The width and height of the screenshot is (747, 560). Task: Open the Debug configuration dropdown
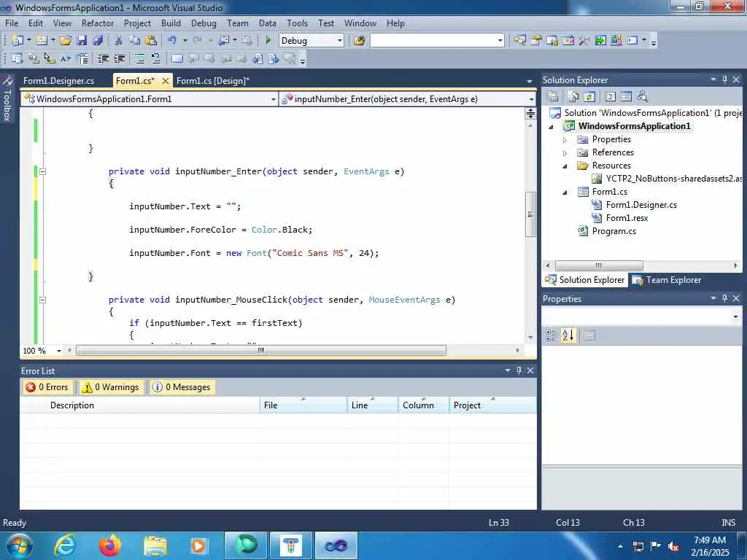point(340,41)
